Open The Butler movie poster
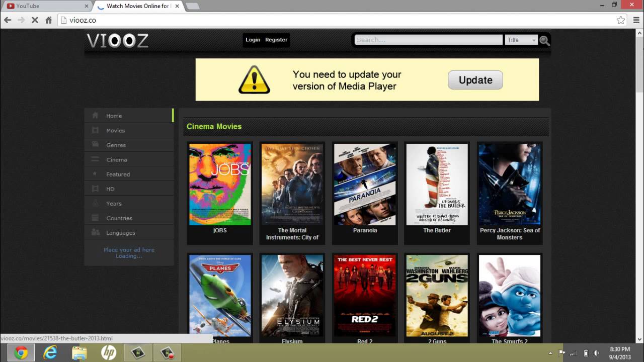644x362 pixels. pyautogui.click(x=437, y=185)
